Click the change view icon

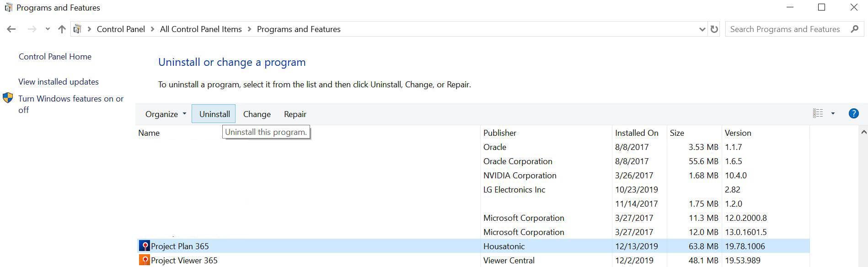tap(818, 113)
